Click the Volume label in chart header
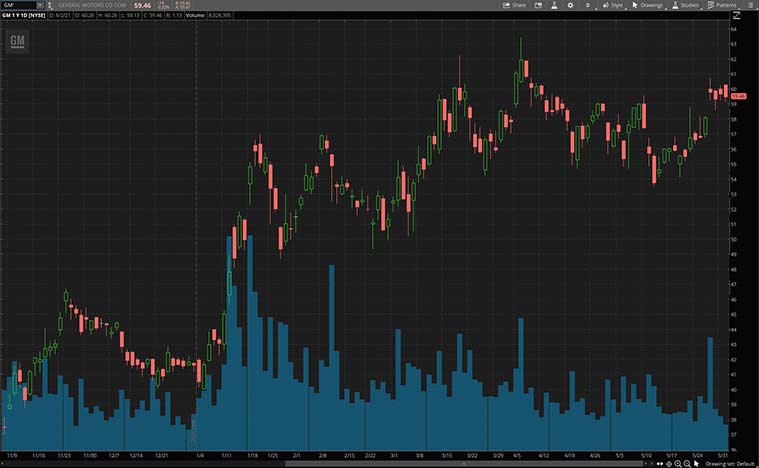 [x=195, y=15]
